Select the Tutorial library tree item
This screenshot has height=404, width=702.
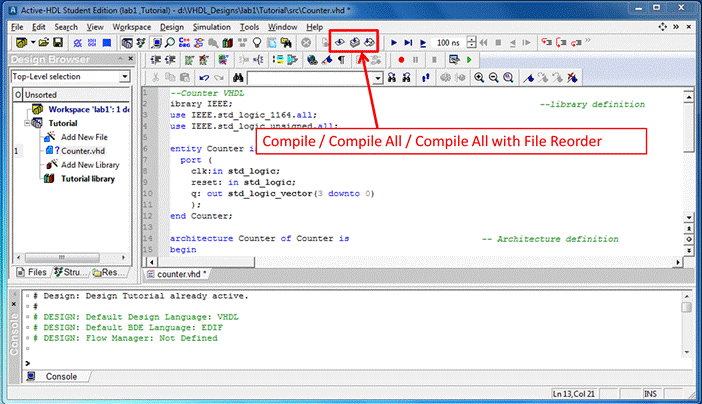88,179
